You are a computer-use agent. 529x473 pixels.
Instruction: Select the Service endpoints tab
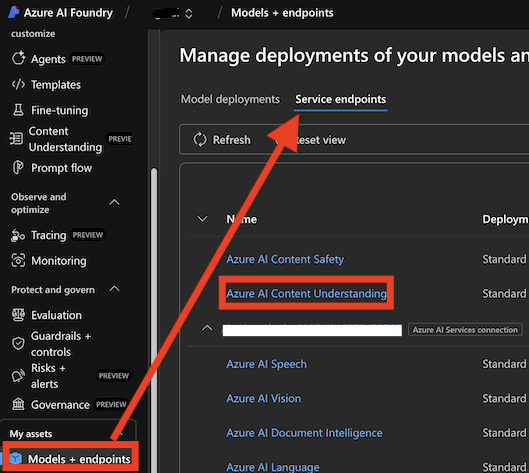[341, 99]
